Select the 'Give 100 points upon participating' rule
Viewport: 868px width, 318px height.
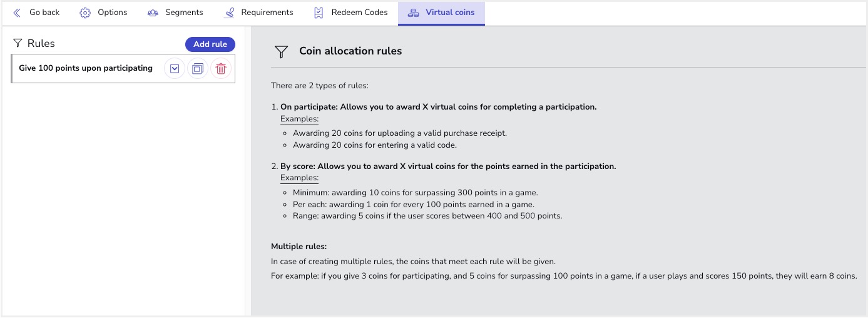86,68
